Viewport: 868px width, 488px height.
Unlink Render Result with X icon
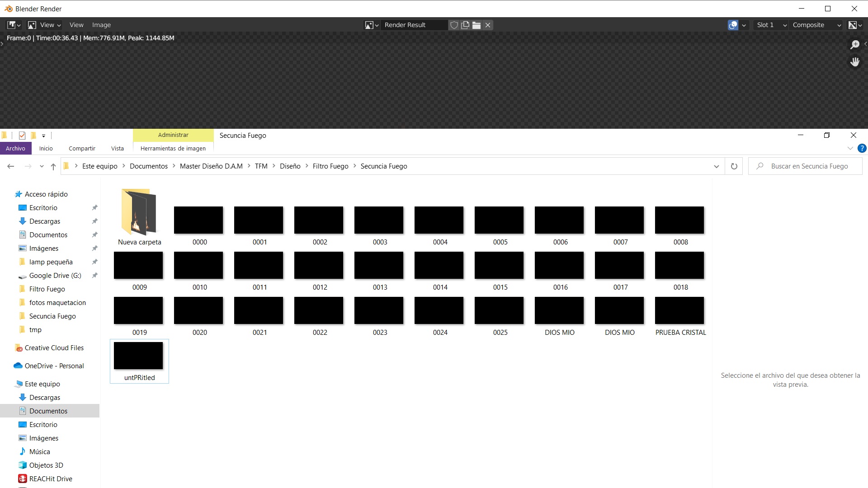(488, 25)
